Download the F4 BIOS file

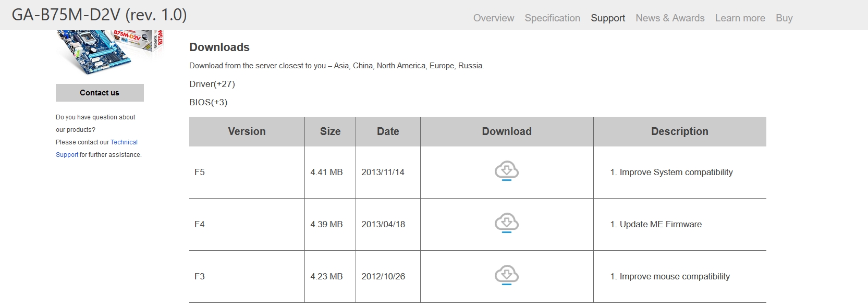click(x=506, y=223)
